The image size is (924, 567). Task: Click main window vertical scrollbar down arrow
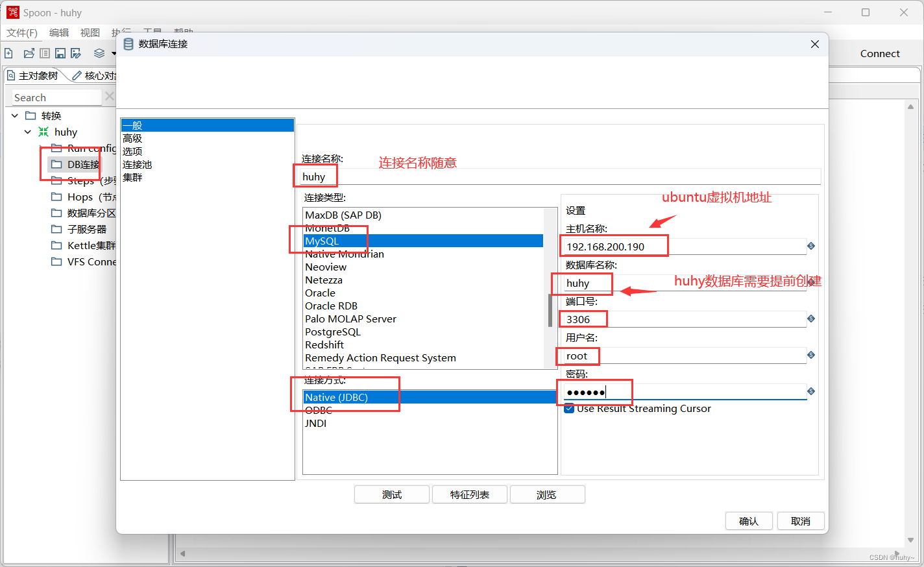click(910, 539)
